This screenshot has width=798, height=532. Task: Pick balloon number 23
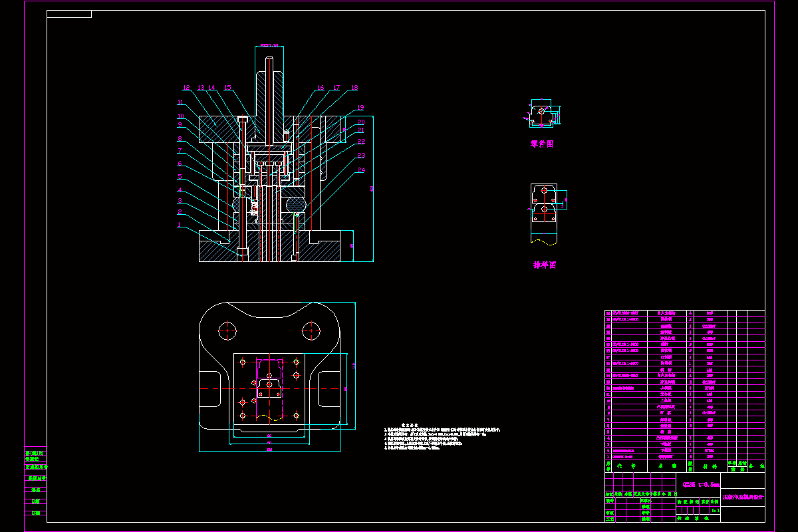coord(360,156)
